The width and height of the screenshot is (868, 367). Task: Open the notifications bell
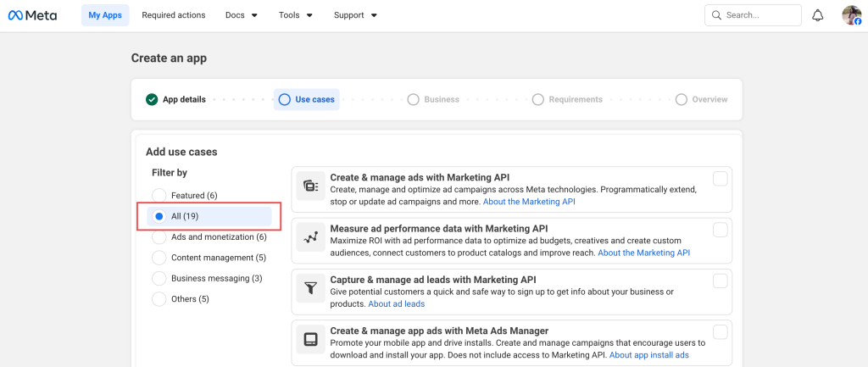[x=817, y=15]
